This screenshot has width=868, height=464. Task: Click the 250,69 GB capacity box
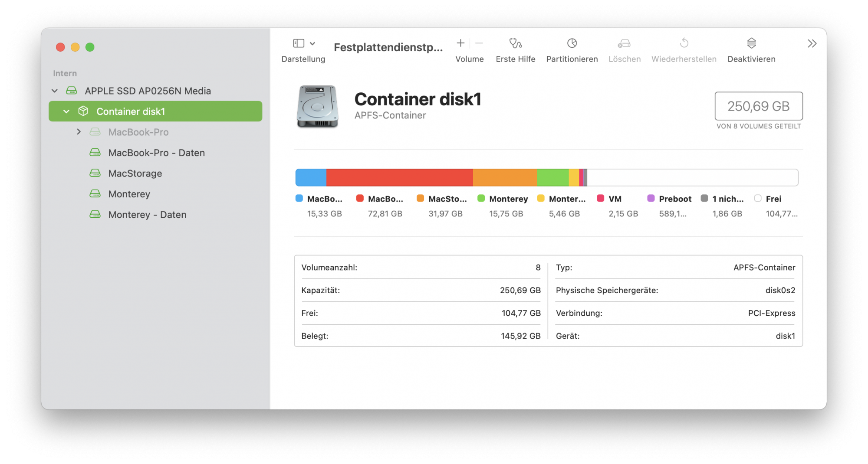pos(759,106)
